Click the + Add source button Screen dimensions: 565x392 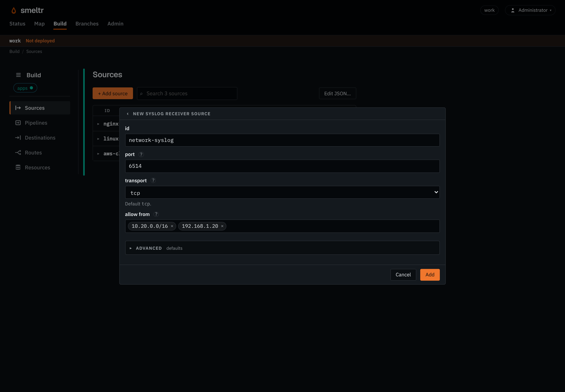113,93
